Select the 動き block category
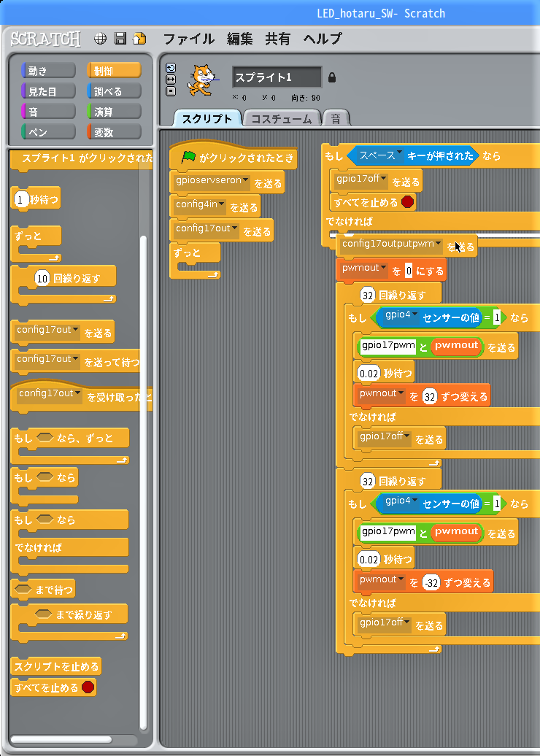 [48, 71]
